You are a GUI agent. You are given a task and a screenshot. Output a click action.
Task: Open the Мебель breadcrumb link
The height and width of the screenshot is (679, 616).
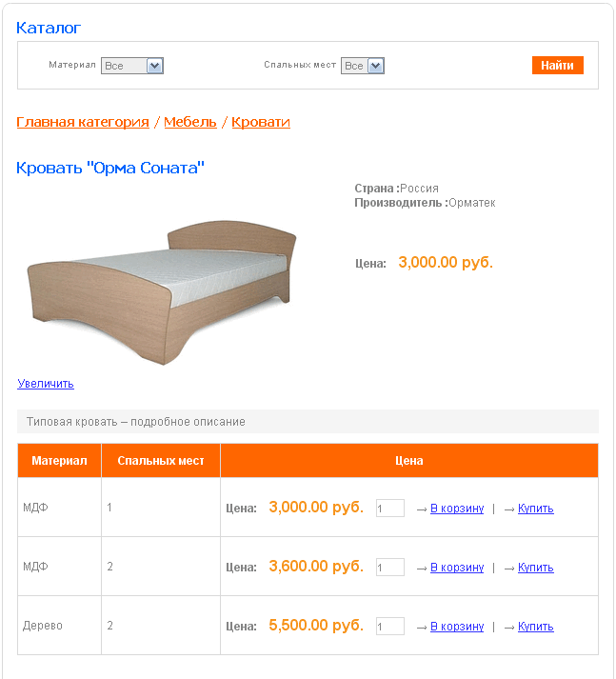[190, 122]
